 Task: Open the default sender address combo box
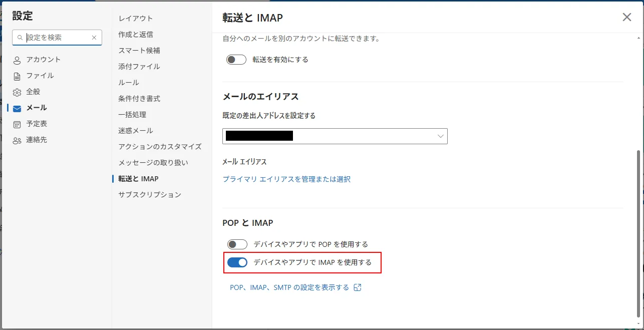[335, 136]
